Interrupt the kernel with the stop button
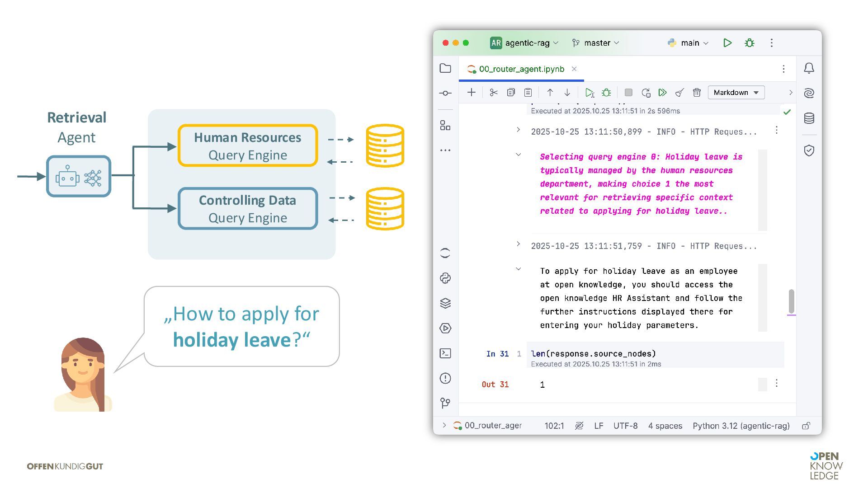This screenshot has height=488, width=868. pos(628,93)
